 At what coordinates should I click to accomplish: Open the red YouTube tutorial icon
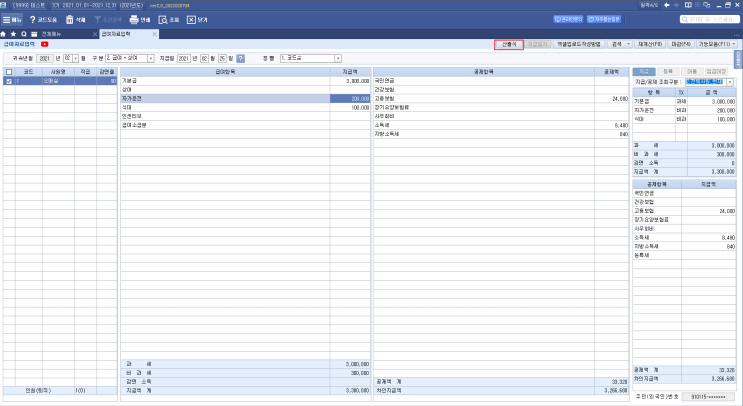(x=45, y=44)
